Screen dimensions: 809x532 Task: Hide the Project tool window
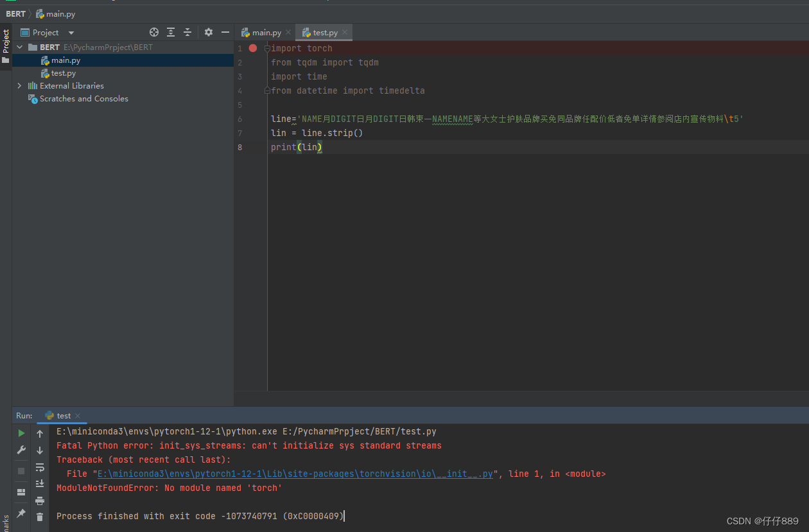pos(225,32)
